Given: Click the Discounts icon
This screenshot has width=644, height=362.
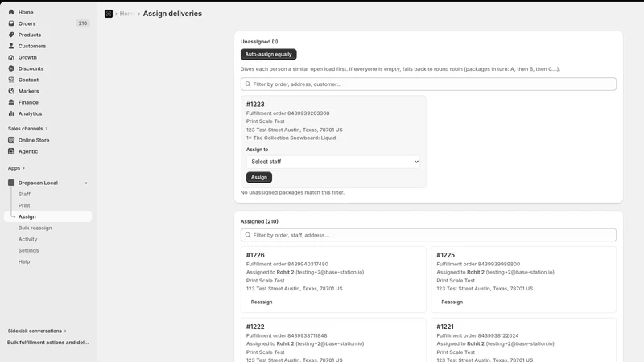Looking at the screenshot, I should click(11, 68).
